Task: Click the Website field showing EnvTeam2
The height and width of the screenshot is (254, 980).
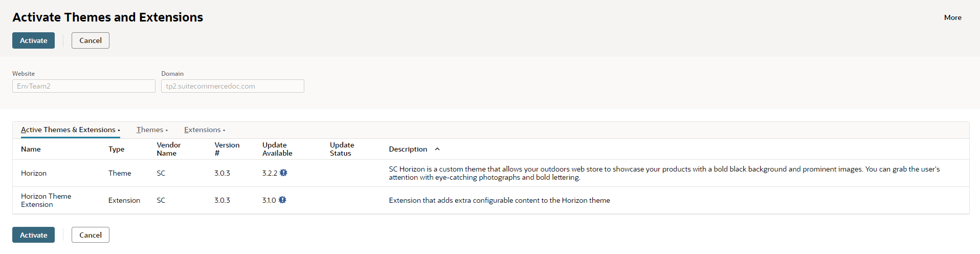Action: tap(83, 86)
